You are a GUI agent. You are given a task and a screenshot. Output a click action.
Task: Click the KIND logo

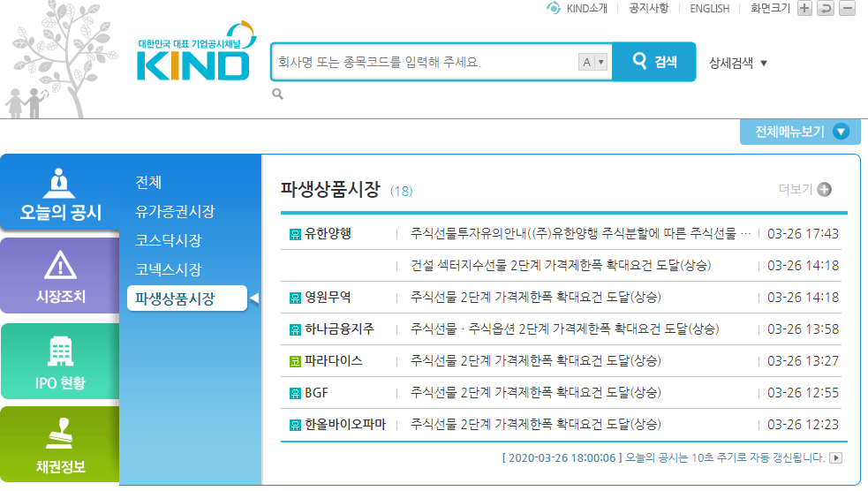pos(197,51)
